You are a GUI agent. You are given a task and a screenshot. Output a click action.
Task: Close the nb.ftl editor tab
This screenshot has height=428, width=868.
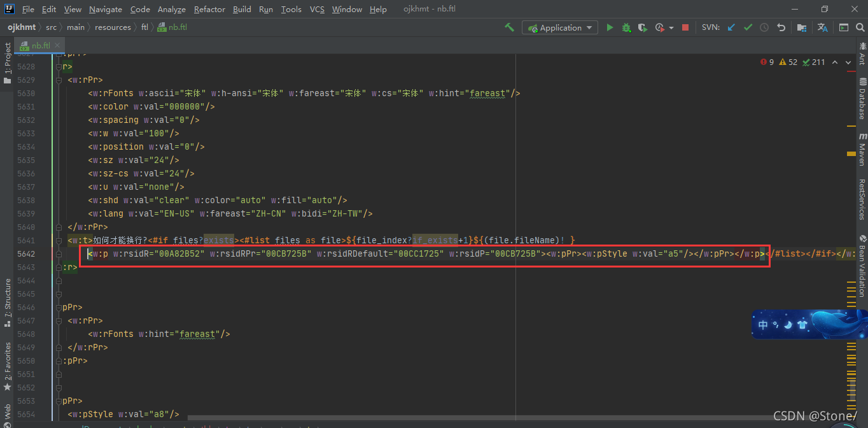coord(57,45)
